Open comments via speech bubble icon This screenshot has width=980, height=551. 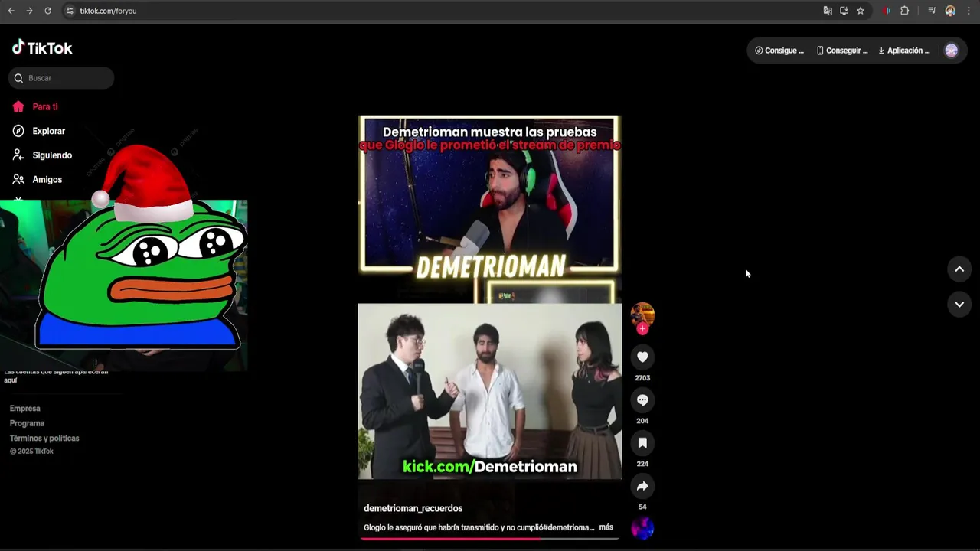tap(642, 400)
